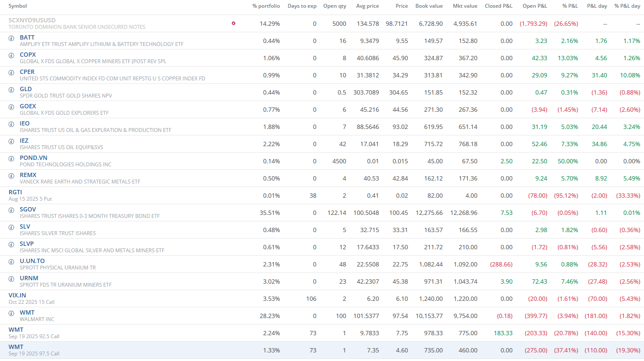644x361 pixels.
Task: Open the VIX.IN Oct 22 call position
Action: [17, 295]
